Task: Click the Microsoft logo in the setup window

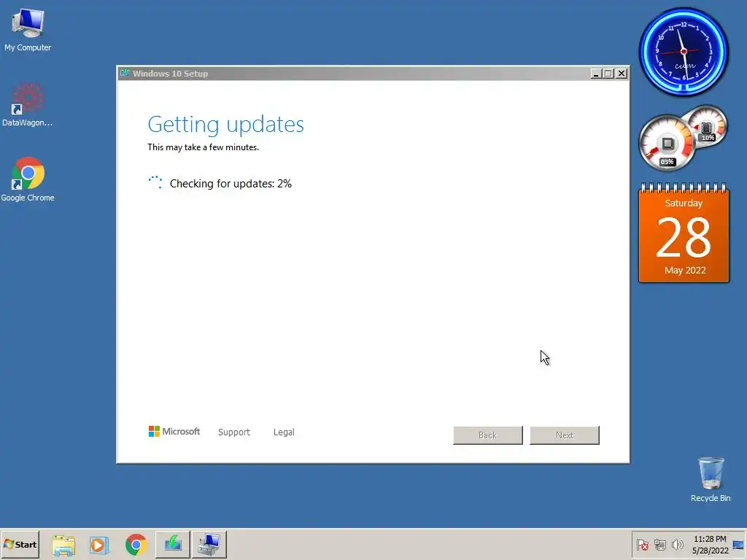Action: (x=174, y=432)
